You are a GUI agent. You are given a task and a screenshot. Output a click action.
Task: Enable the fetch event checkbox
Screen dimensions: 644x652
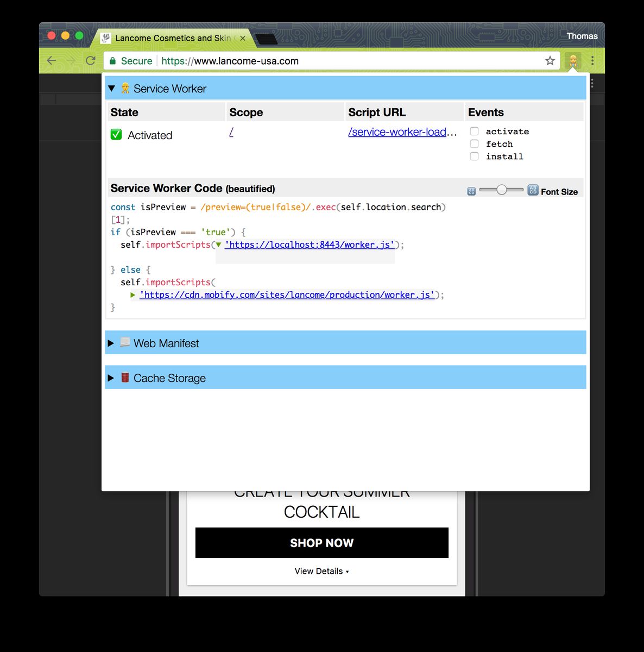click(x=474, y=144)
